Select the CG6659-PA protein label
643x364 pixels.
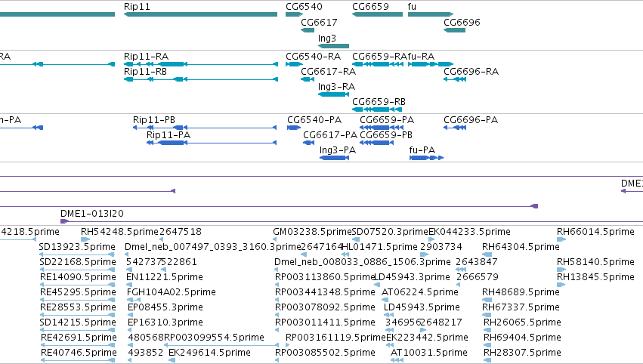pos(387,120)
